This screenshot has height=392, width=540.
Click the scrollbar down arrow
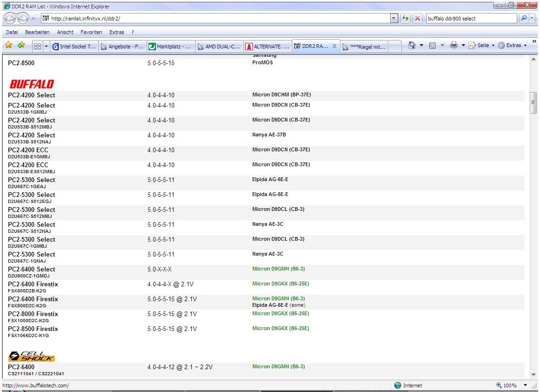533,374
